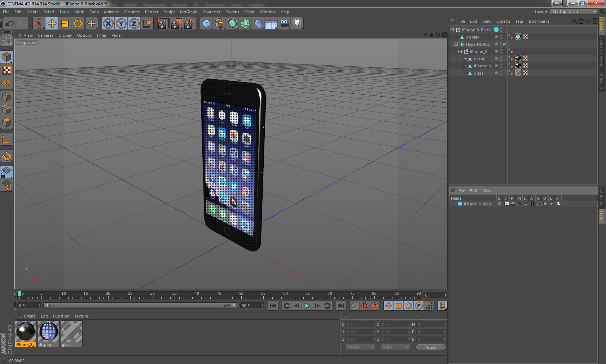Open the Layers side tab

(x=602, y=217)
